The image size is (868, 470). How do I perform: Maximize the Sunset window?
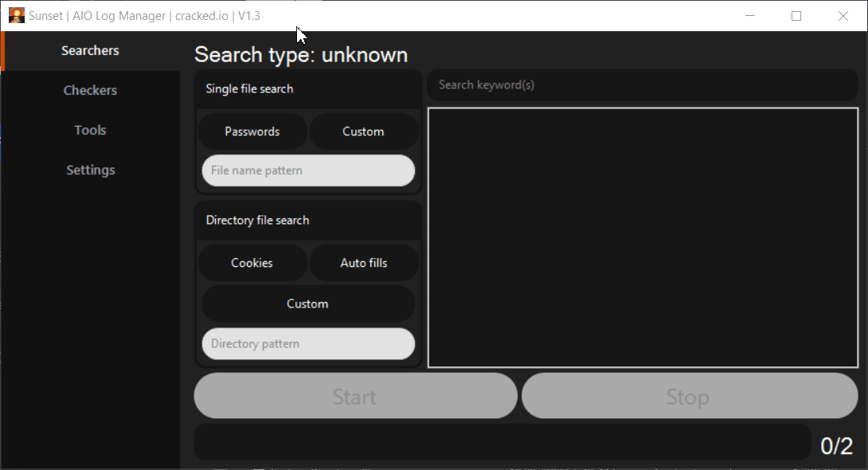[796, 16]
